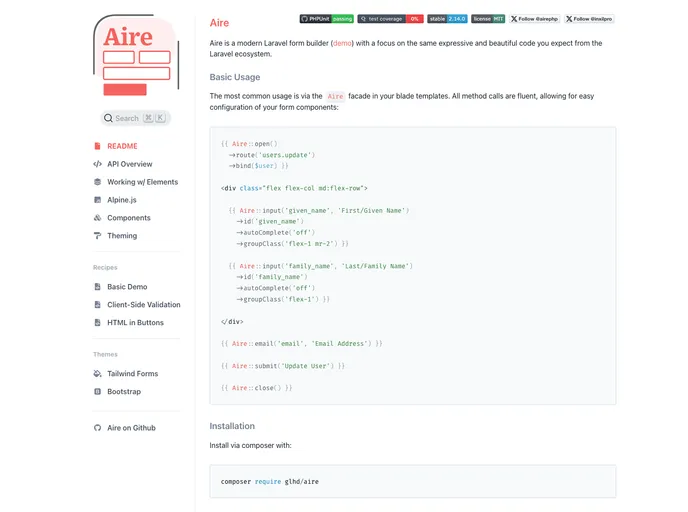Screen dimensions: 688x512
Task: Click the API Overview code icon
Action: coord(97,164)
